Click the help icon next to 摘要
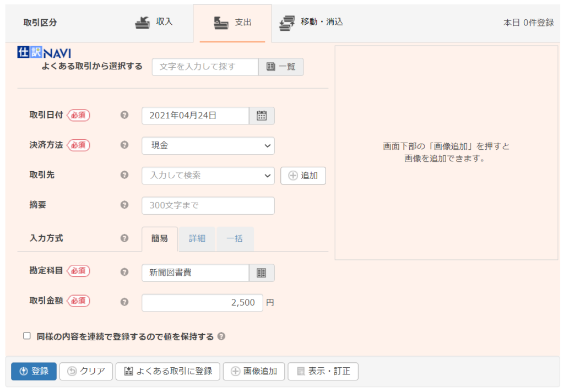The height and width of the screenshot is (392, 564). pos(124,205)
